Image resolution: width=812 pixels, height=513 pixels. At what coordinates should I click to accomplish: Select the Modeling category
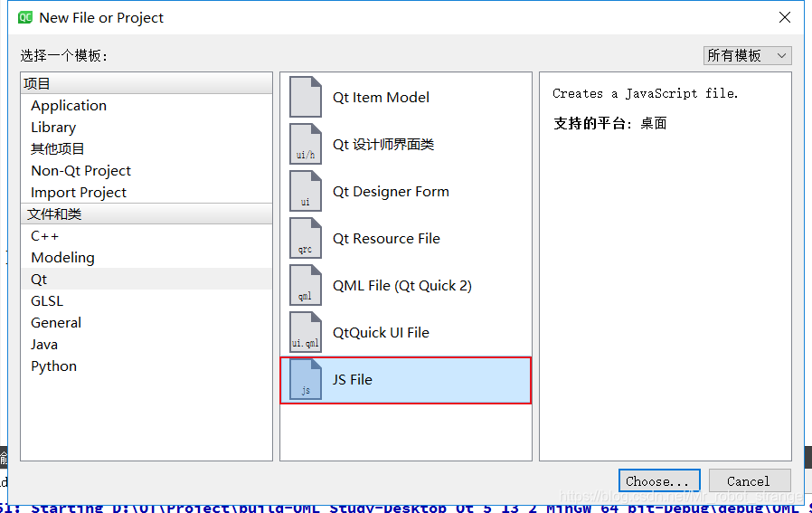146,258
